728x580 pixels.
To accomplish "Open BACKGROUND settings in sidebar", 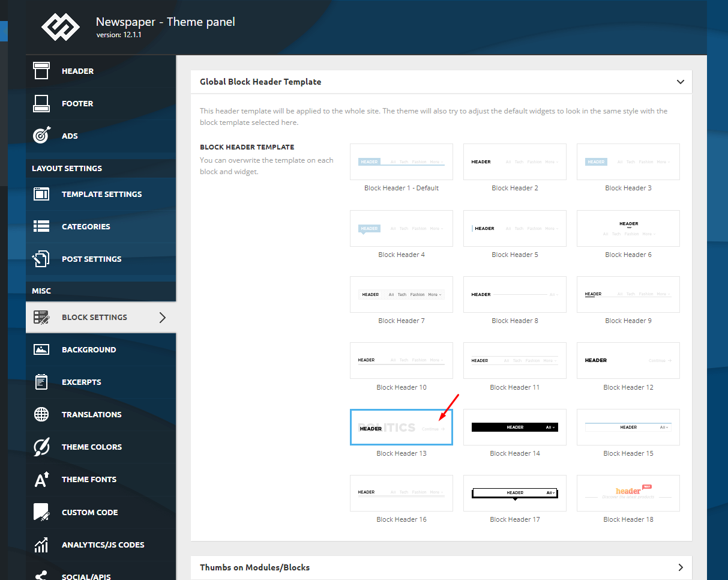I will tap(101, 349).
